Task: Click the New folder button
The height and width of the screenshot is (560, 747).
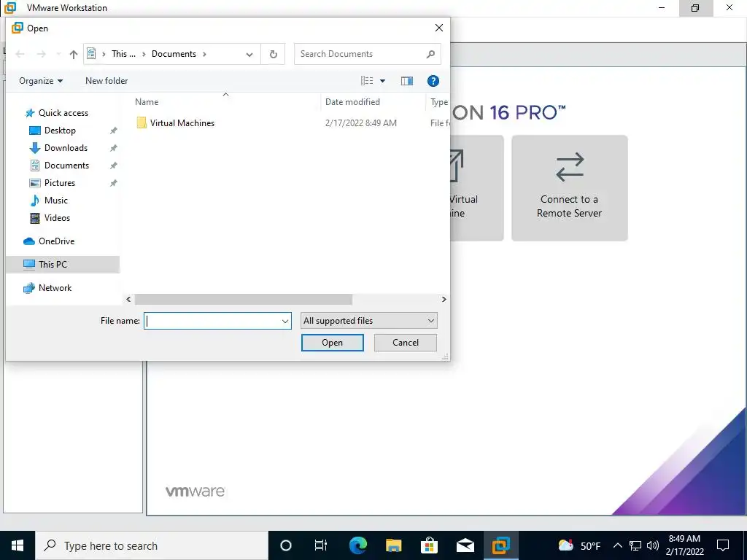Action: pos(107,81)
